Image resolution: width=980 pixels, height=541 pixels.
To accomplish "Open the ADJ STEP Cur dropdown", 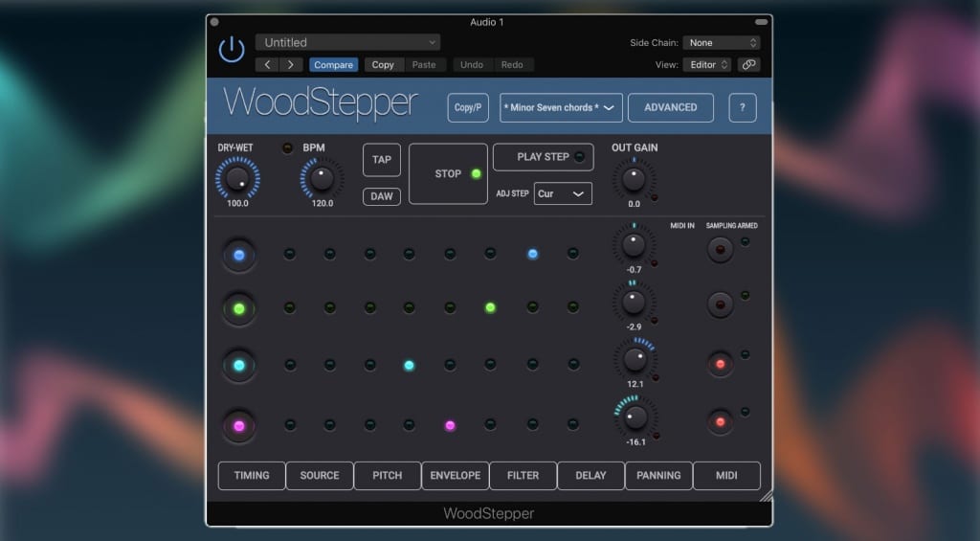I will tap(563, 193).
